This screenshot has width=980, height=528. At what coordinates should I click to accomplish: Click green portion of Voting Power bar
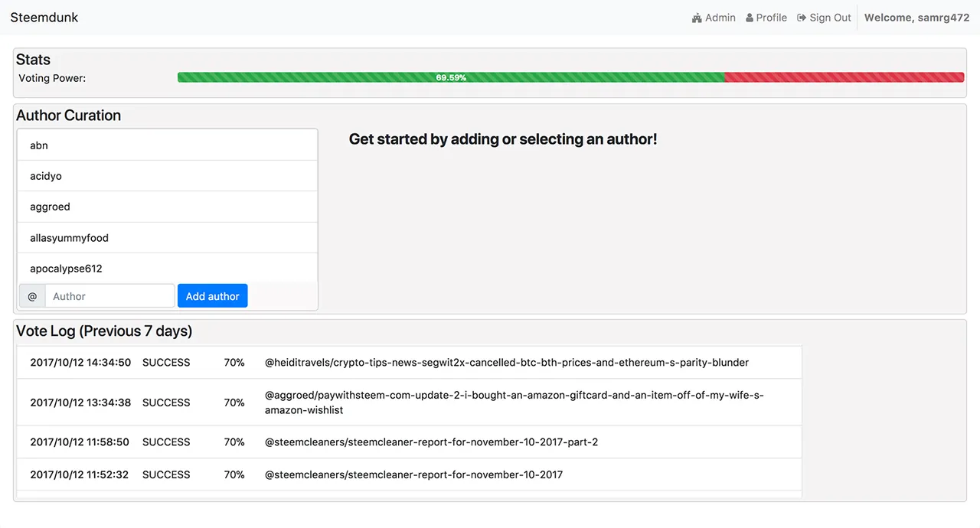click(451, 77)
